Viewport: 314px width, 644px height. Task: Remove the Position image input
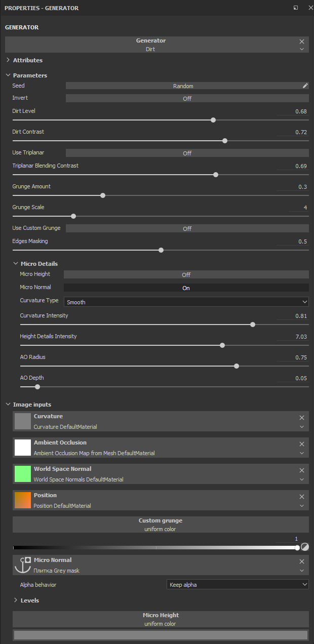coord(302,497)
